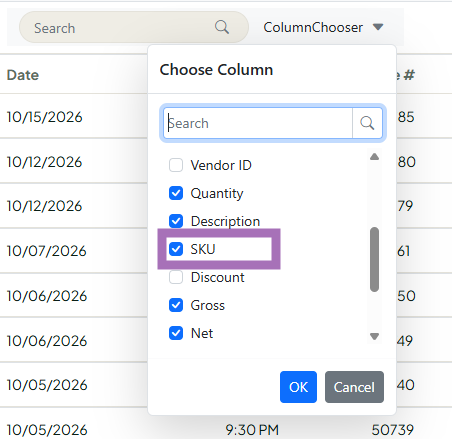
Task: Click the toolbar search magnifier icon
Action: 222,27
